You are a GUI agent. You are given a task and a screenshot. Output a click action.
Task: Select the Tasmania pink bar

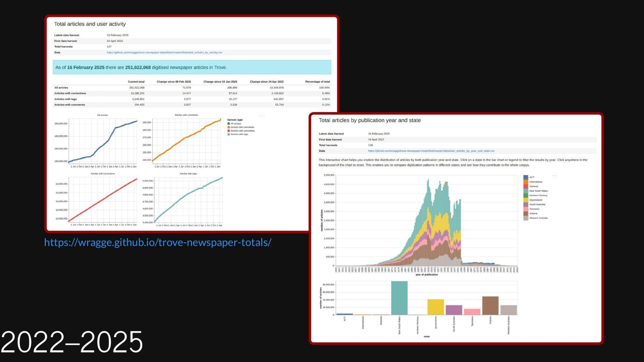coord(472,312)
